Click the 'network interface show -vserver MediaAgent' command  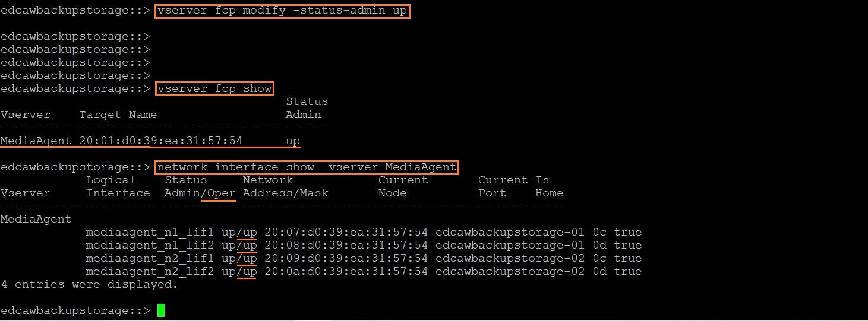(x=307, y=167)
